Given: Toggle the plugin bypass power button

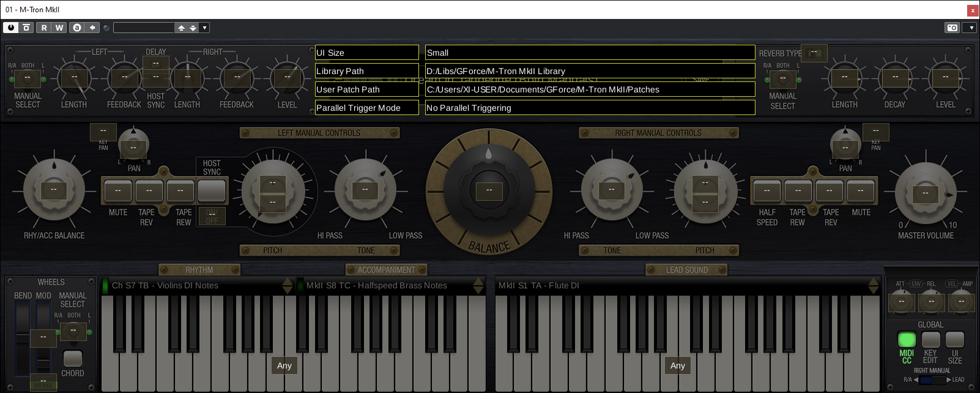Looking at the screenshot, I should point(11,28).
